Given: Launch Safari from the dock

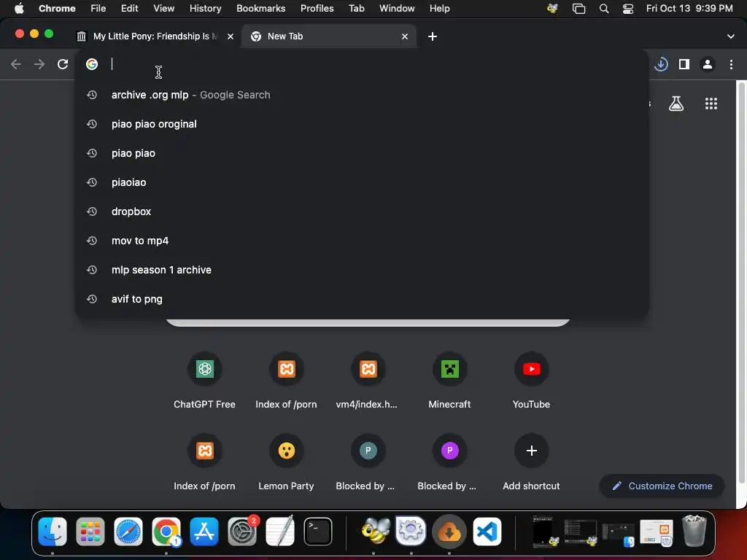Looking at the screenshot, I should tap(128, 532).
